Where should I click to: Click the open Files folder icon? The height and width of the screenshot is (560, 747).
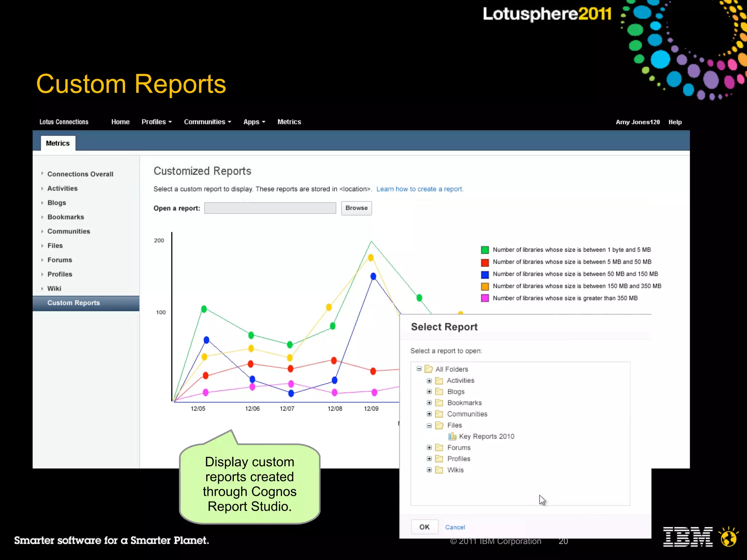(x=439, y=425)
